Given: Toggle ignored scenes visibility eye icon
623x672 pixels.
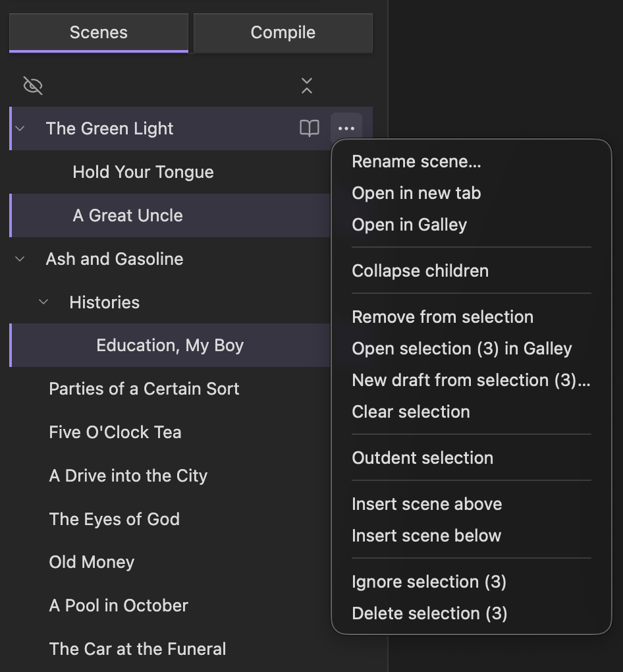Looking at the screenshot, I should point(32,86).
